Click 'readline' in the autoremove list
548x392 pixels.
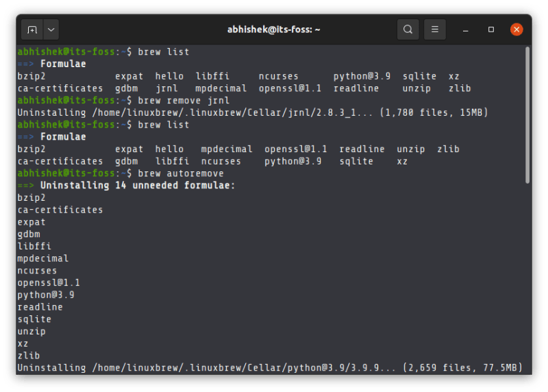point(40,307)
